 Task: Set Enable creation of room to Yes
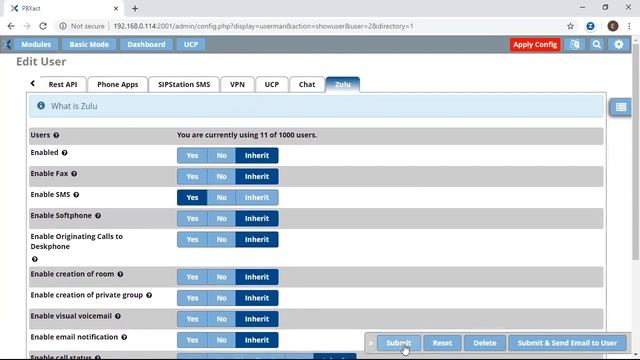[x=192, y=277]
